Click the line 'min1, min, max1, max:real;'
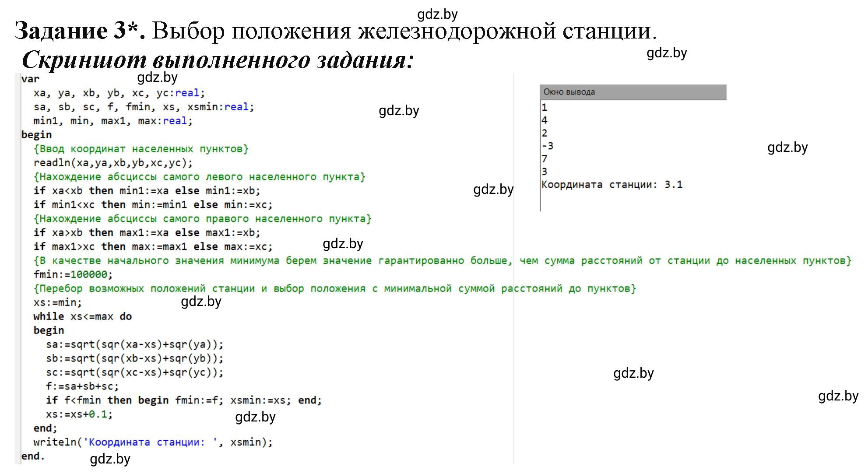868x474 pixels. click(x=113, y=121)
